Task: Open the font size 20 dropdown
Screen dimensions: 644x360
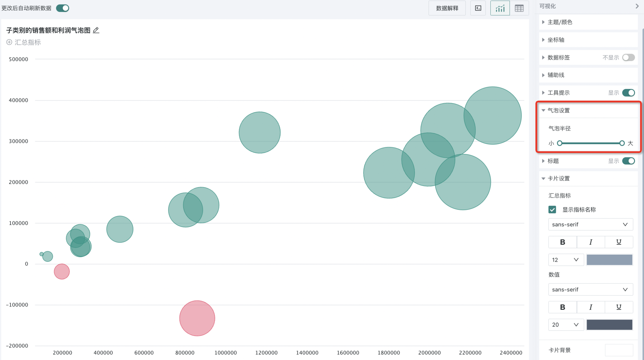Action: [x=565, y=325]
